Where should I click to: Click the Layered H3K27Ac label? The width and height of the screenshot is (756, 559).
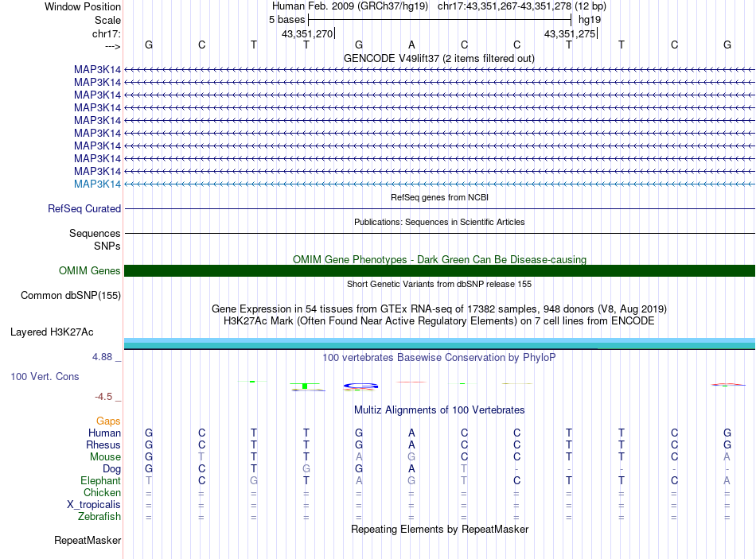coord(52,332)
